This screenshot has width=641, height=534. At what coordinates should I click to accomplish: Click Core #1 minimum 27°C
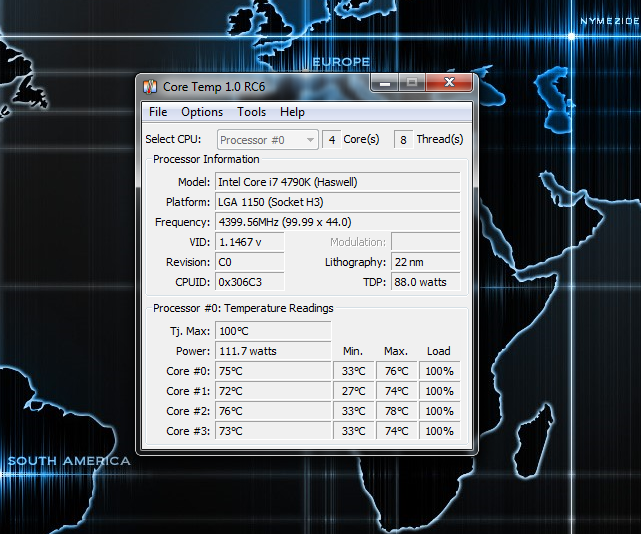[x=354, y=391]
